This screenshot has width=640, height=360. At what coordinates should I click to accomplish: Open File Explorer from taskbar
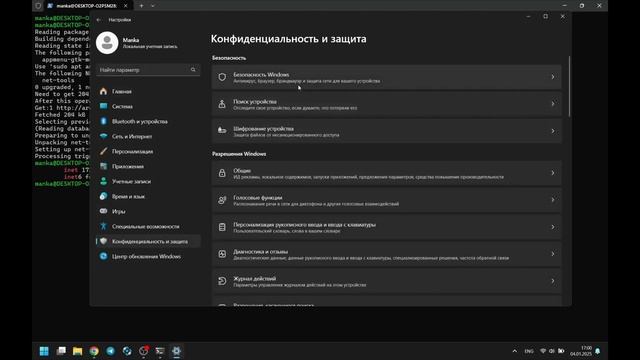pos(77,351)
